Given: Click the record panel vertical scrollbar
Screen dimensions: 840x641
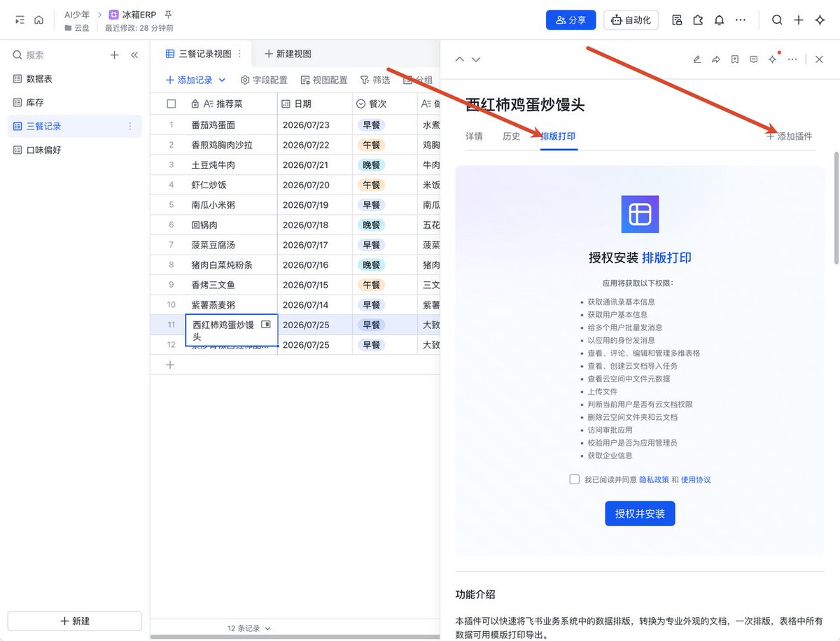Looking at the screenshot, I should pos(834,208).
